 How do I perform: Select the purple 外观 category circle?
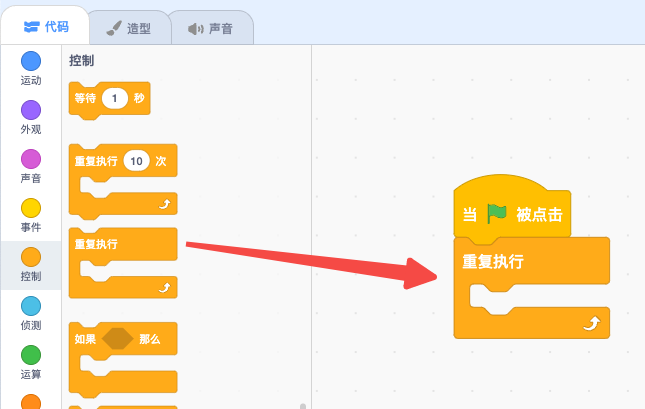coord(31,110)
